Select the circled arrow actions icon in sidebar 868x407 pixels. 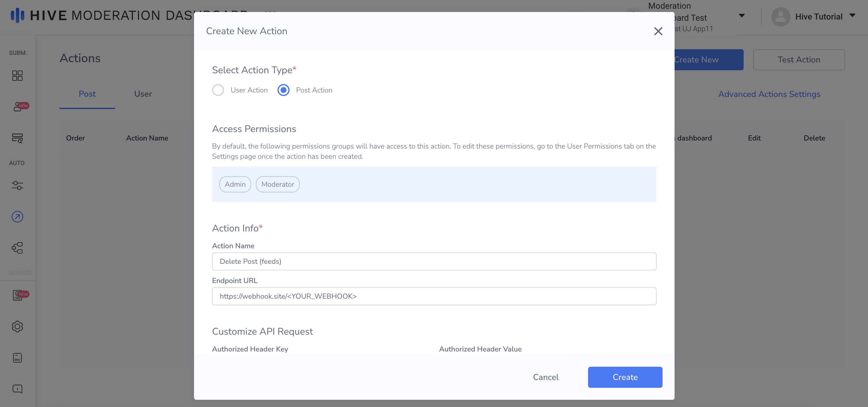coord(17,216)
